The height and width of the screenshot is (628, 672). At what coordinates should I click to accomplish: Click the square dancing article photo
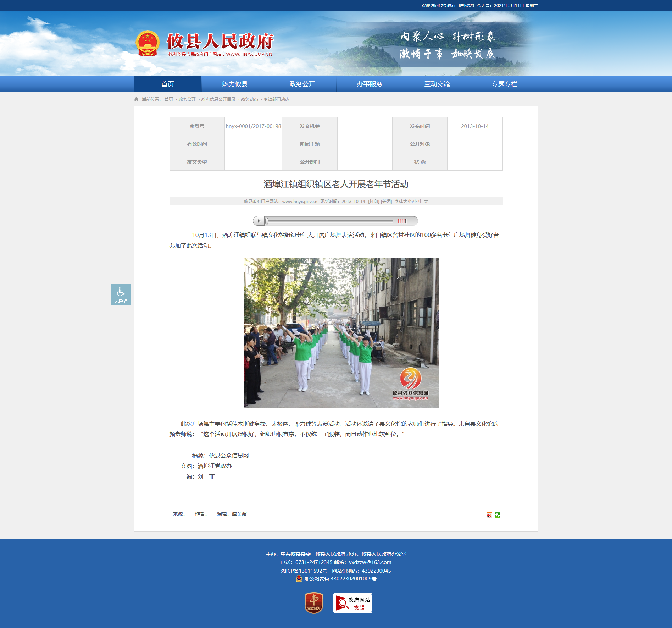pos(342,333)
